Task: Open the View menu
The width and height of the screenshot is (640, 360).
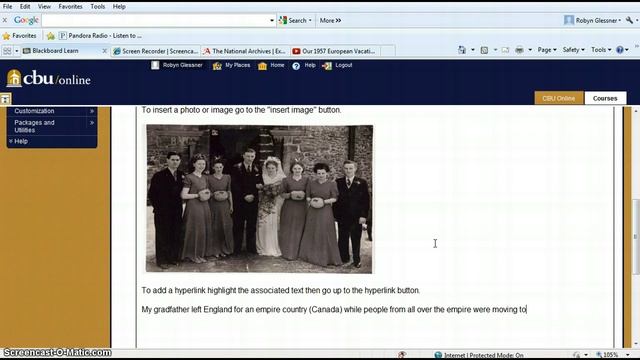Action: click(44, 7)
